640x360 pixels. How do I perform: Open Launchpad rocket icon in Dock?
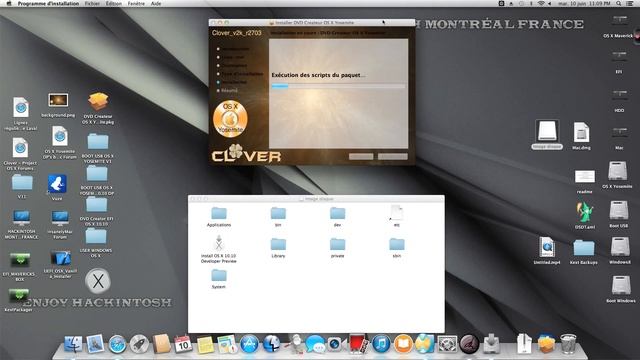pos(139,344)
